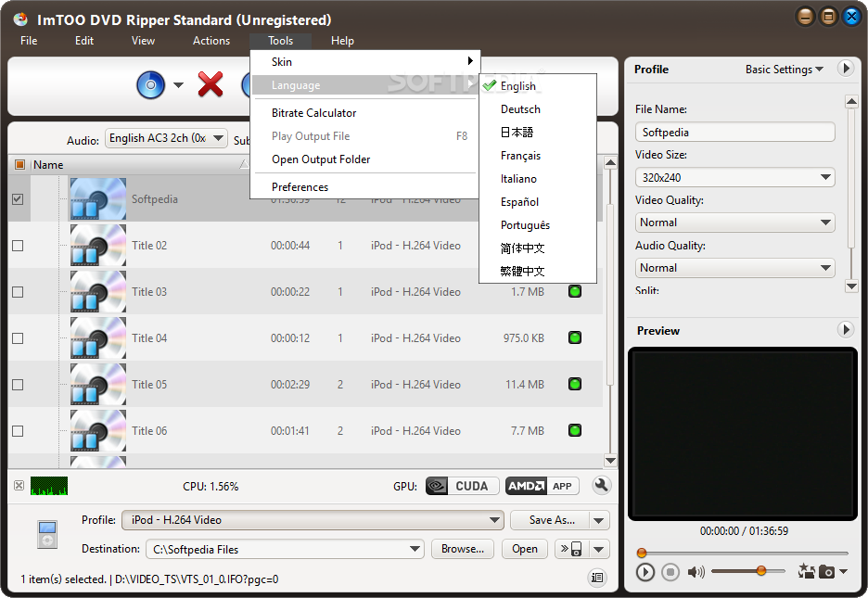
Task: Close the CPU graph with x icon
Action: [19, 486]
